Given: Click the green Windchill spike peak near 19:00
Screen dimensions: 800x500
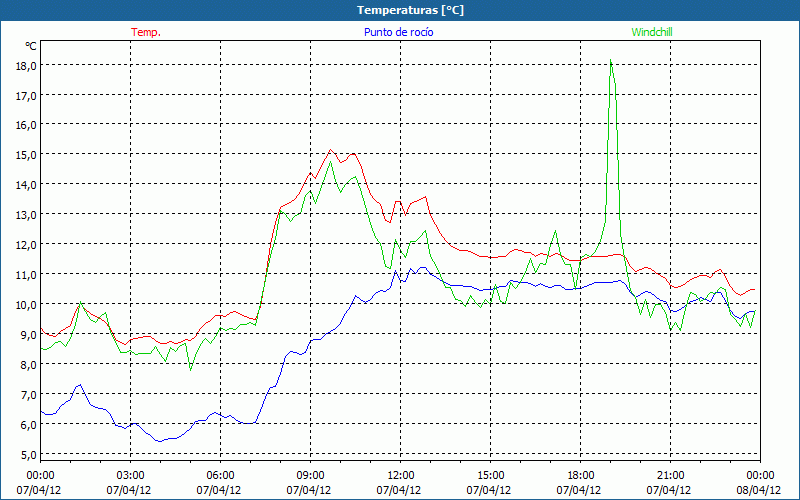Looking at the screenshot, I should pos(611,60).
